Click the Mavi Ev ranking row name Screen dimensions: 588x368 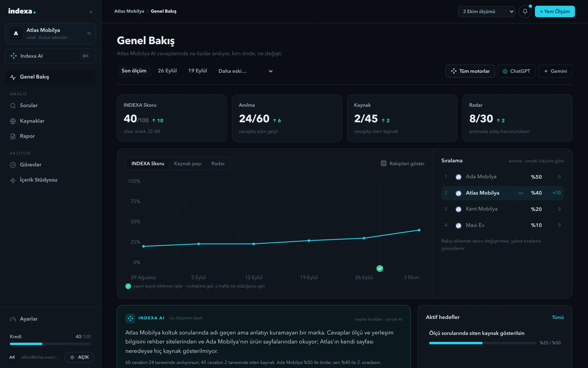(475, 225)
